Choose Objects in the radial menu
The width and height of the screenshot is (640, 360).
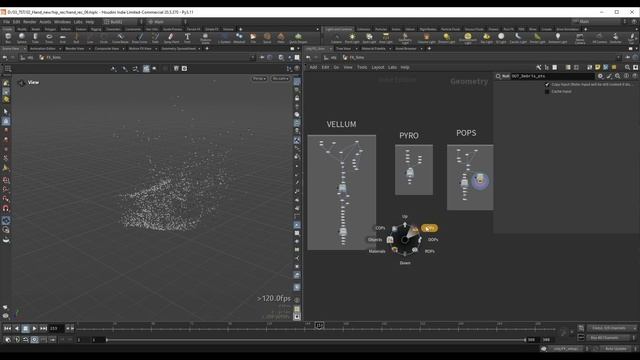(375, 240)
